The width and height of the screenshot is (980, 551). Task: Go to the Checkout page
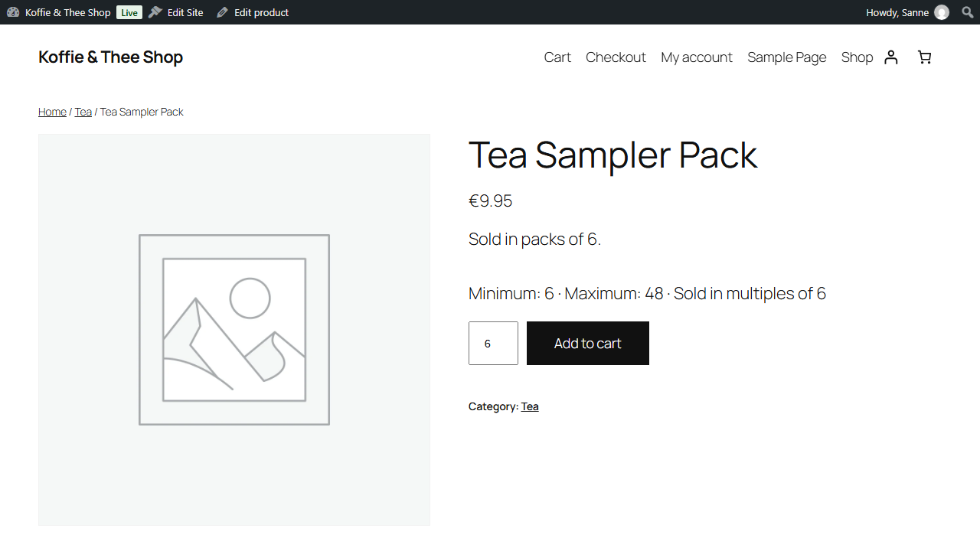[616, 57]
